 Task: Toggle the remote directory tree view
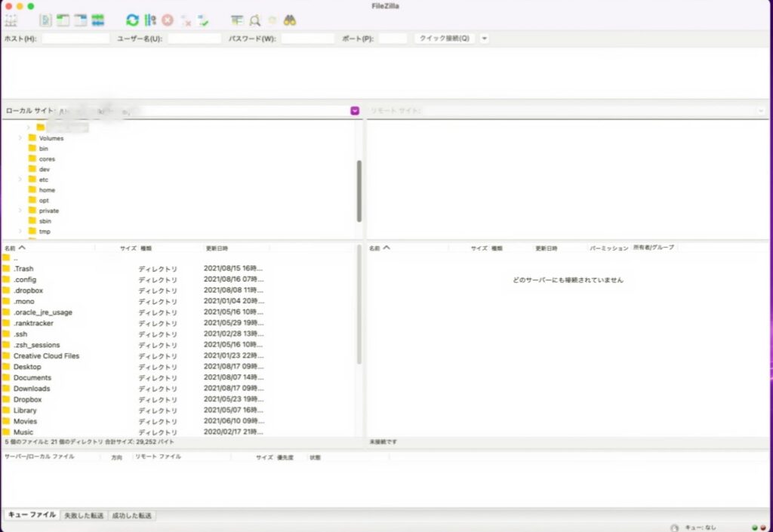pyautogui.click(x=80, y=20)
